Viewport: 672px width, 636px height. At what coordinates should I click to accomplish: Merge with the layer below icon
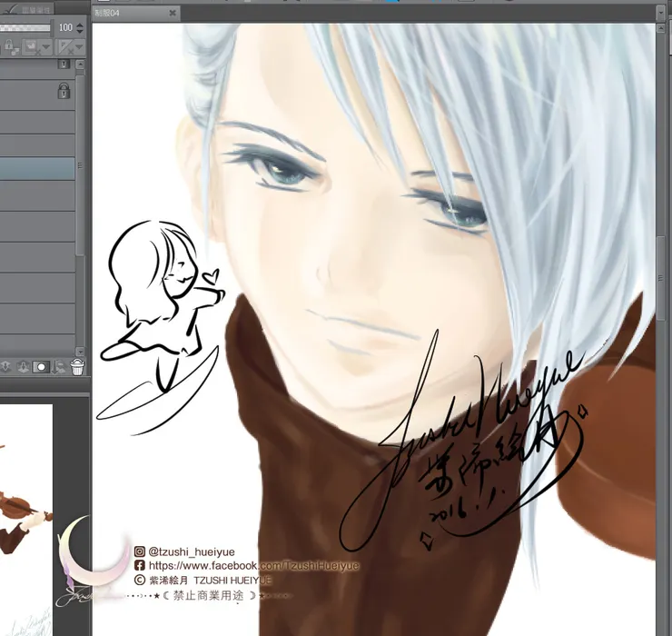pos(5,367)
